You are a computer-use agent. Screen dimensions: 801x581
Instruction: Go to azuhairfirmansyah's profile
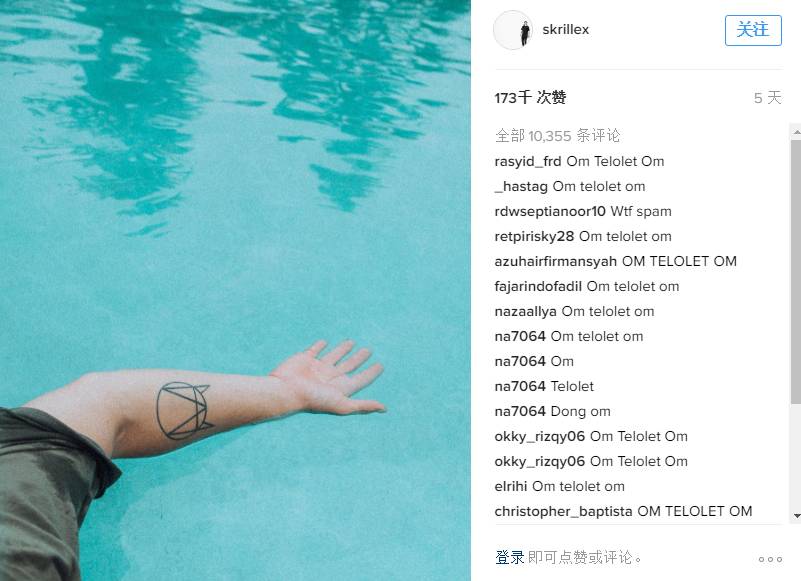[556, 262]
